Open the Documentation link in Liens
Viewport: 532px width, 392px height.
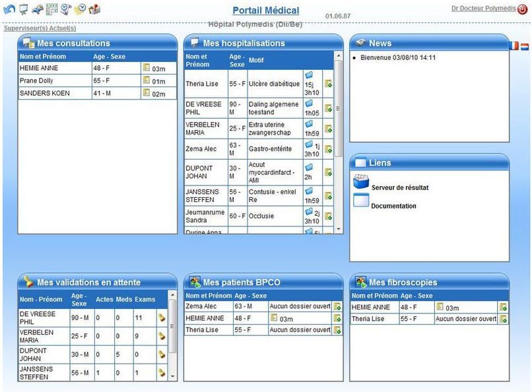coord(393,206)
